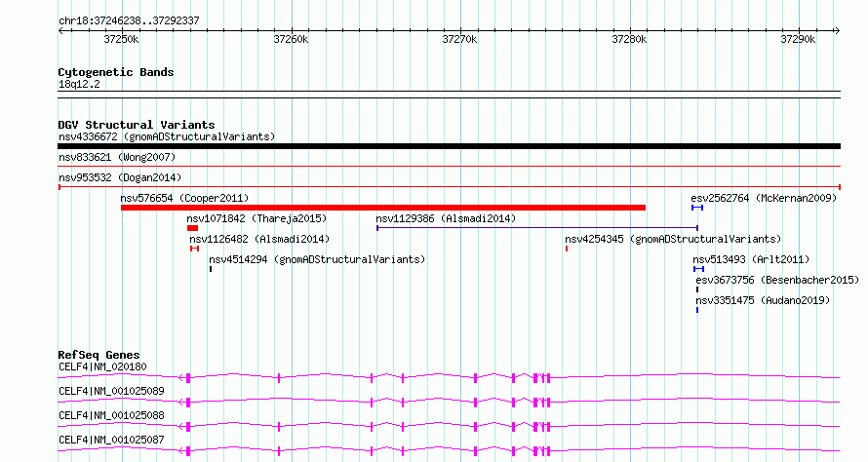Select the small red nsv4254345 marker
The width and height of the screenshot is (868, 462).
(567, 249)
